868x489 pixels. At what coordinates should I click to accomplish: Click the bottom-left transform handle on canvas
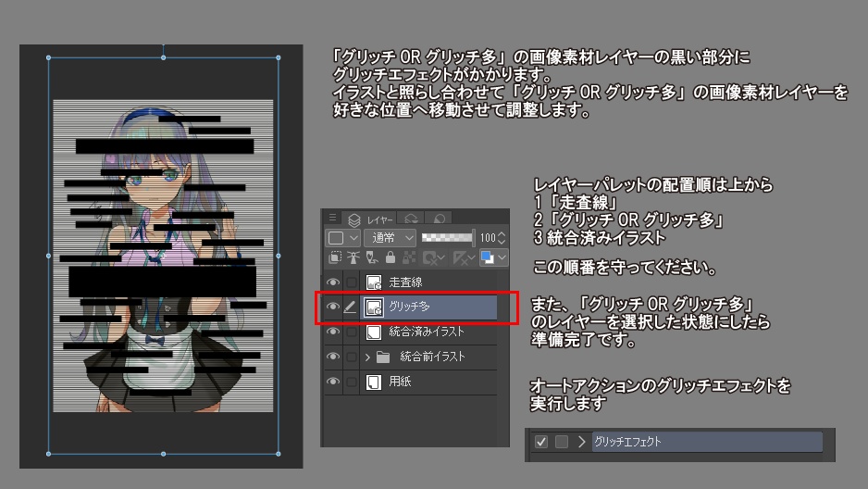coord(49,454)
